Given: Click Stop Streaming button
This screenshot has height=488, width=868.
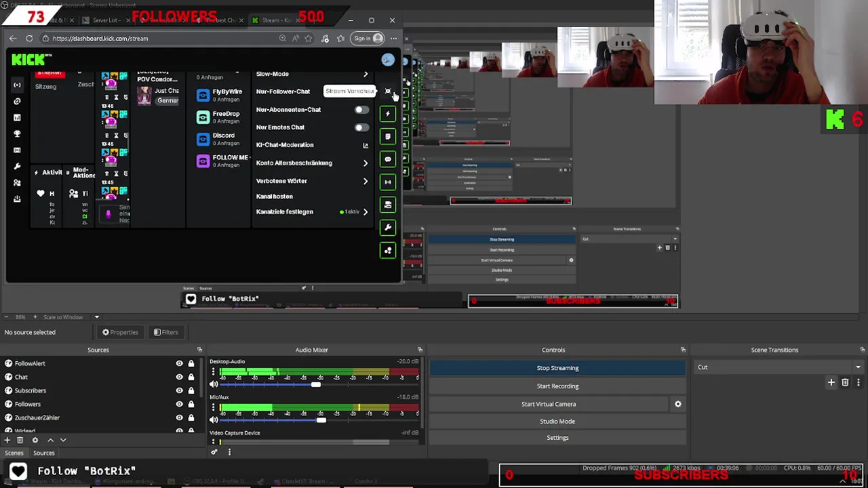Looking at the screenshot, I should pos(557,368).
